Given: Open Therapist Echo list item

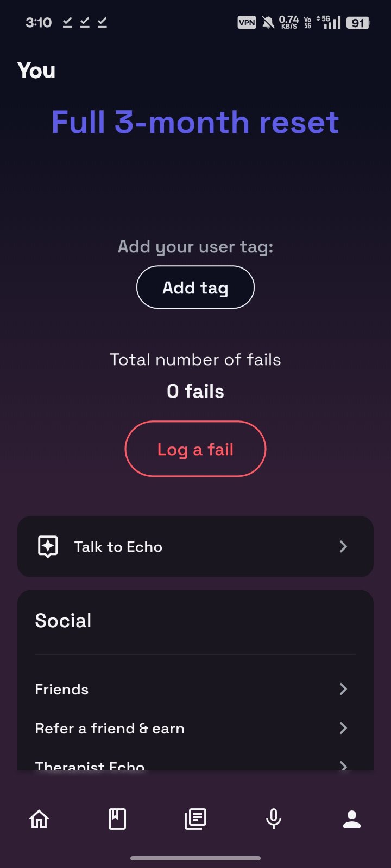Looking at the screenshot, I should point(90,765).
